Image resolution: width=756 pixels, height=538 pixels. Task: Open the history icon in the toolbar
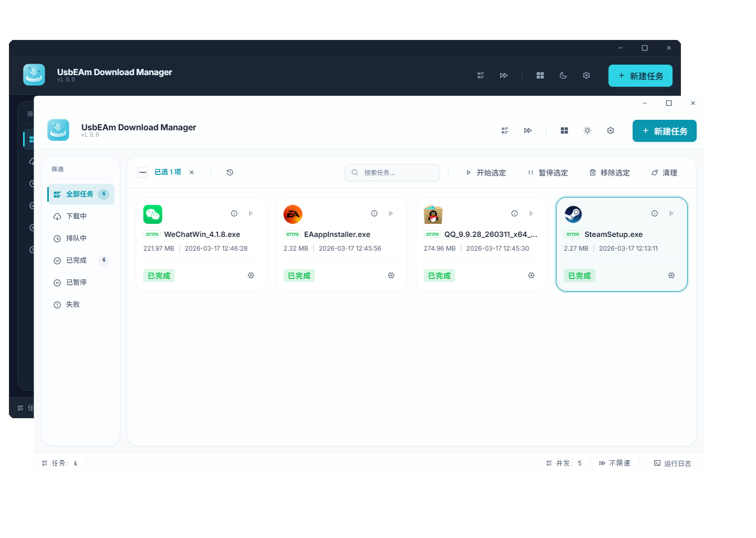pos(230,172)
